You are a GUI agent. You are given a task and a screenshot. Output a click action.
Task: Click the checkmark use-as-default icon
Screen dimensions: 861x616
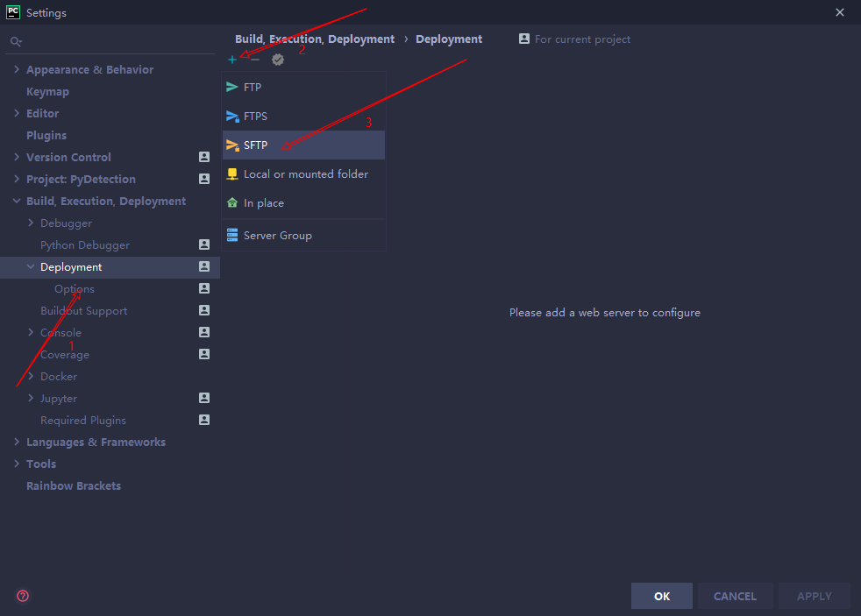pyautogui.click(x=278, y=60)
